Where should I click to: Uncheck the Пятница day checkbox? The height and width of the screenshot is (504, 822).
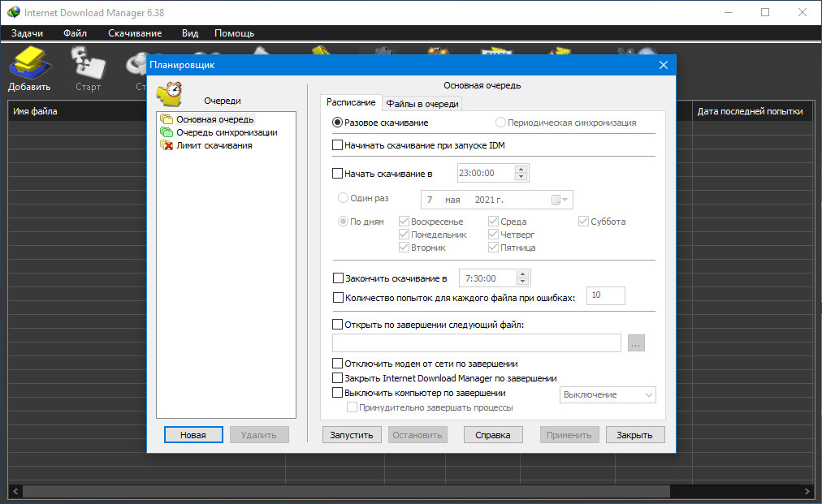tap(493, 248)
